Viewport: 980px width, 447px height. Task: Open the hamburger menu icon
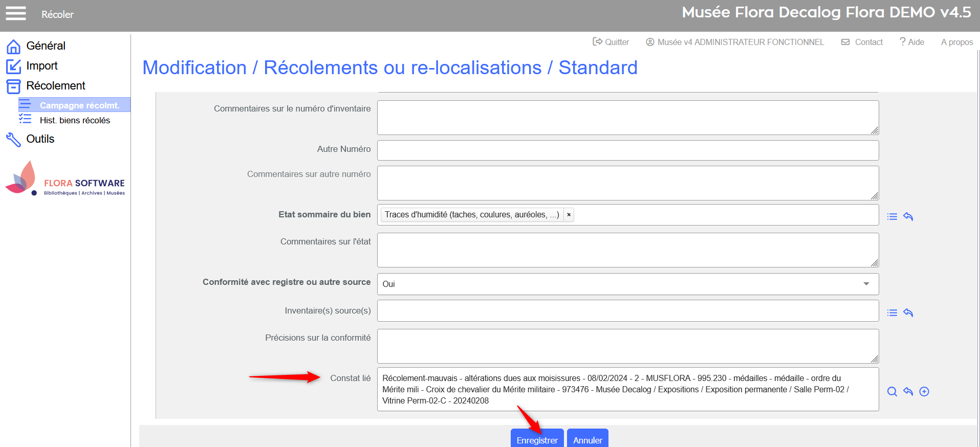pyautogui.click(x=16, y=14)
